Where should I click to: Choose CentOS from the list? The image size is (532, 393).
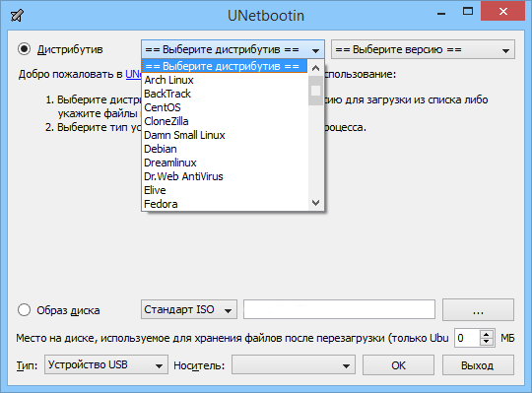225,107
